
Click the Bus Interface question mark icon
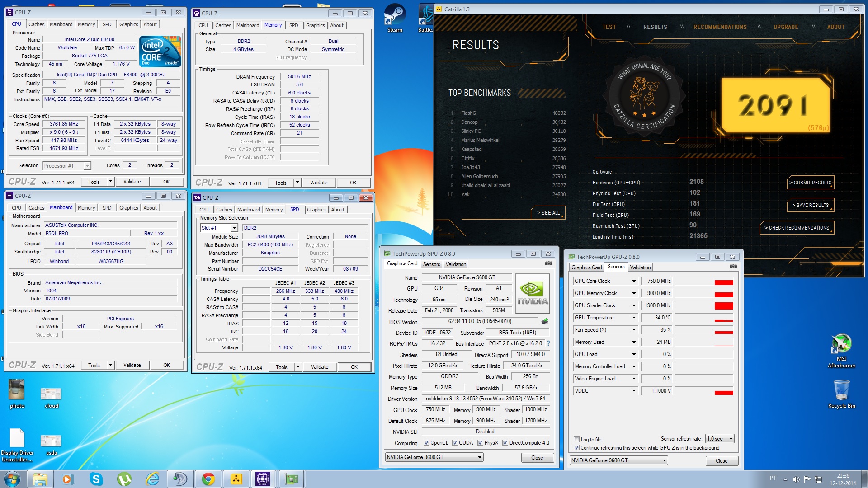pos(548,343)
